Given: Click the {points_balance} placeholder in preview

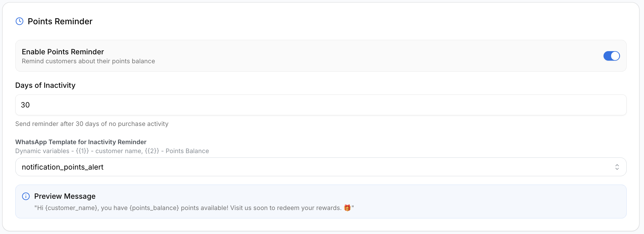Looking at the screenshot, I should click(x=154, y=208).
